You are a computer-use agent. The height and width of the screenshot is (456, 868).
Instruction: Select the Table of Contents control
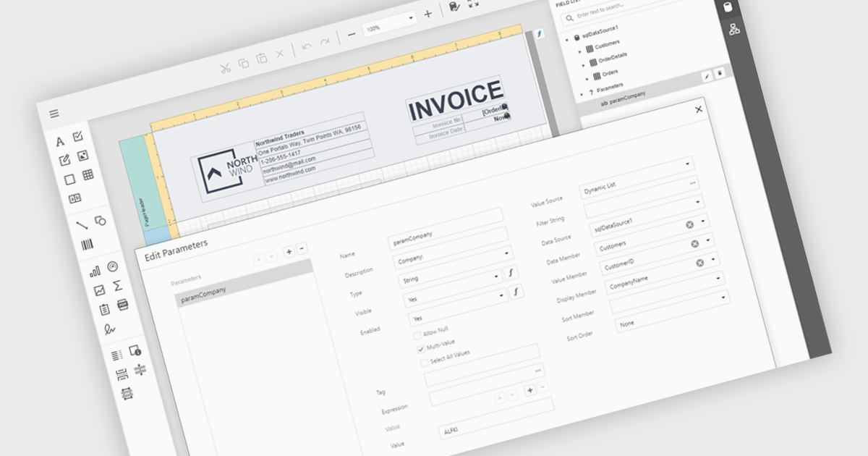coord(116,356)
